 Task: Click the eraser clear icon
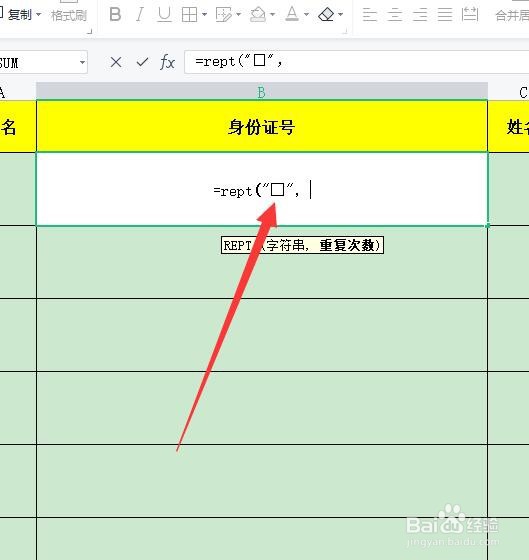326,15
